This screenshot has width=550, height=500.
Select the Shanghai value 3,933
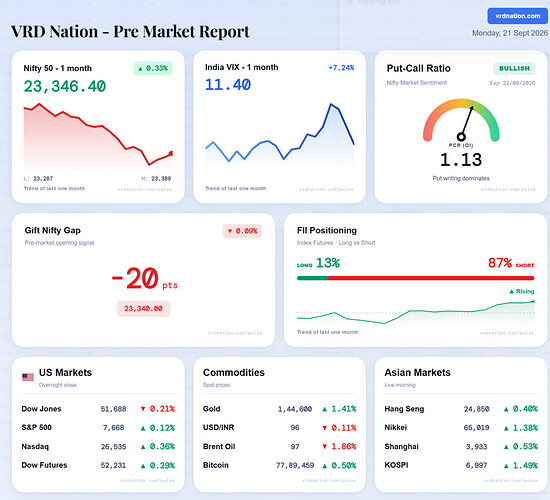(476, 447)
